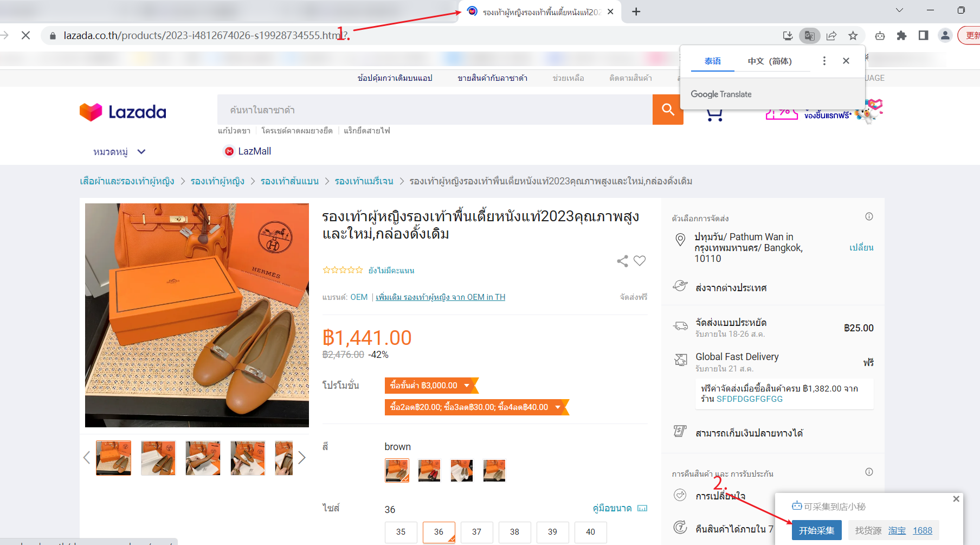Click the download page icon in address bar

[788, 36]
